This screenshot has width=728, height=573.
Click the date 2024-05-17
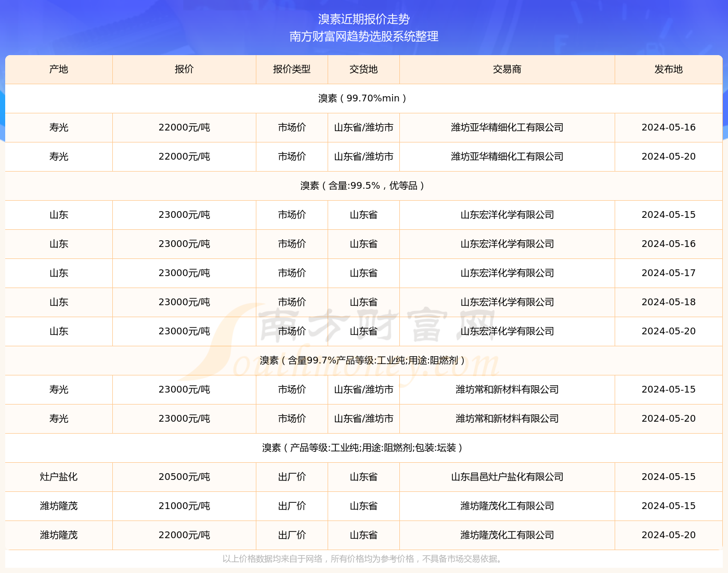click(x=669, y=273)
